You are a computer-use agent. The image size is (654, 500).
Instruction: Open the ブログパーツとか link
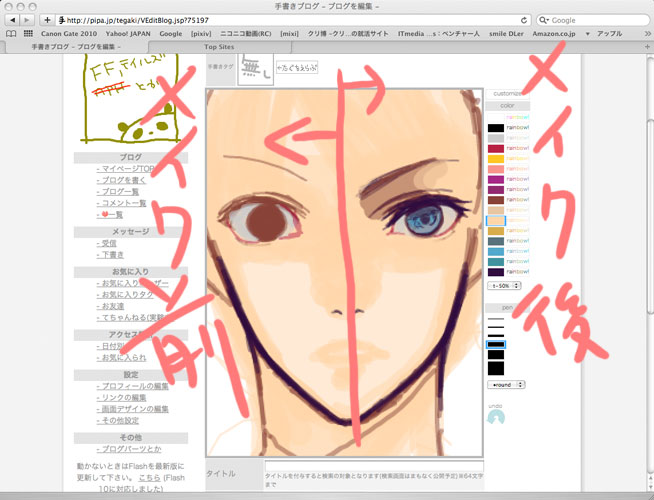pos(129,449)
